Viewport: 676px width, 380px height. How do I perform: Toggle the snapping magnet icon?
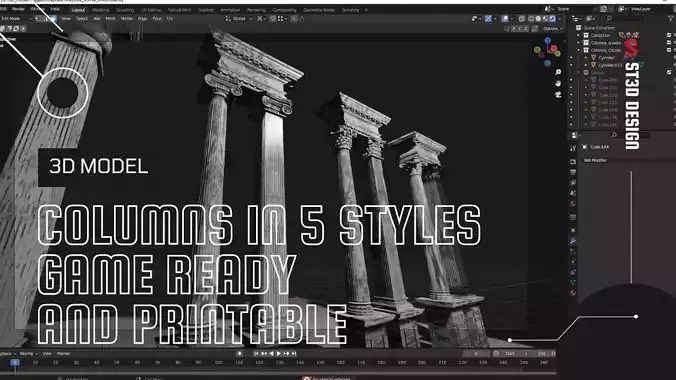tap(273, 19)
